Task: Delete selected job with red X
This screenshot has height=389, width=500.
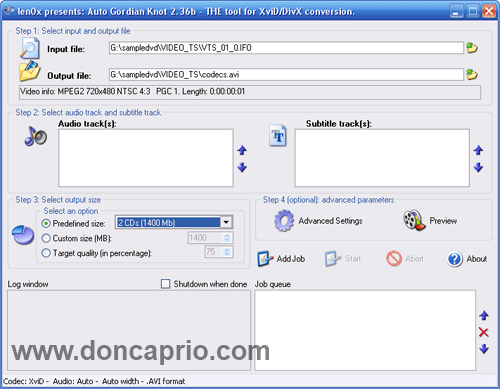Action: point(484,332)
